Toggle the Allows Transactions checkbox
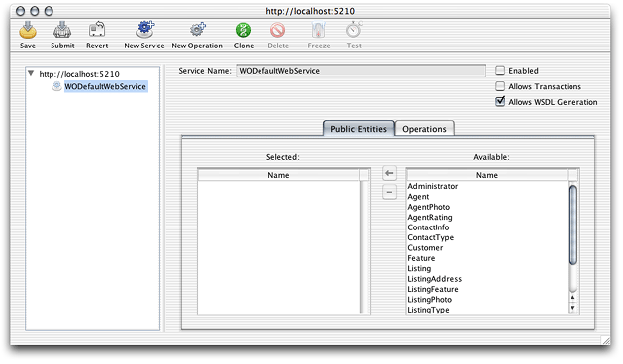 click(500, 86)
